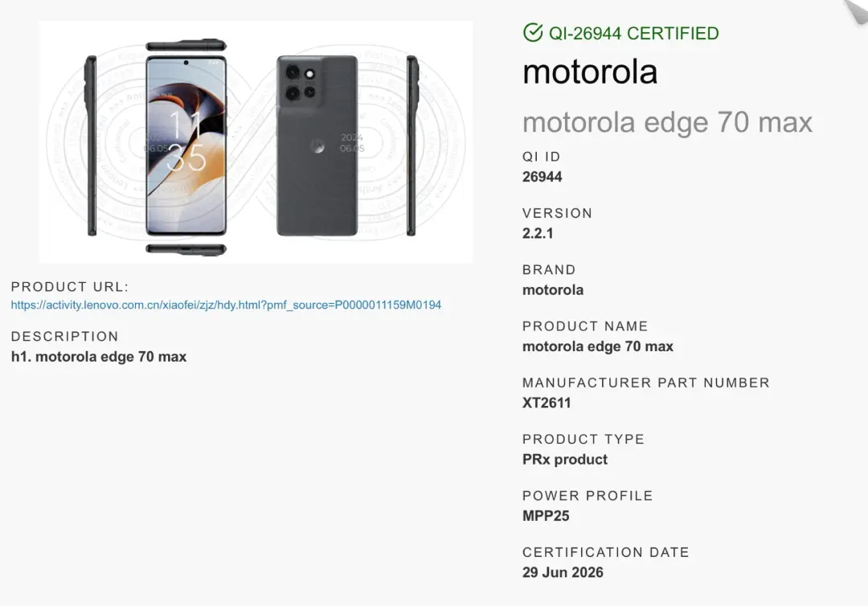This screenshot has height=606, width=868.
Task: Click the PRODUCT URL label
Action: point(70,287)
